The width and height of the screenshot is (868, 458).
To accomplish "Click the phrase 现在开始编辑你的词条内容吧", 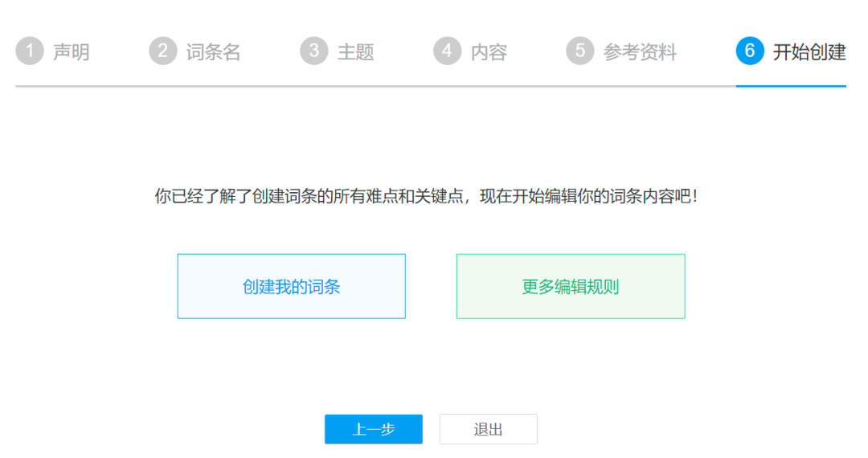I will pos(587,196).
